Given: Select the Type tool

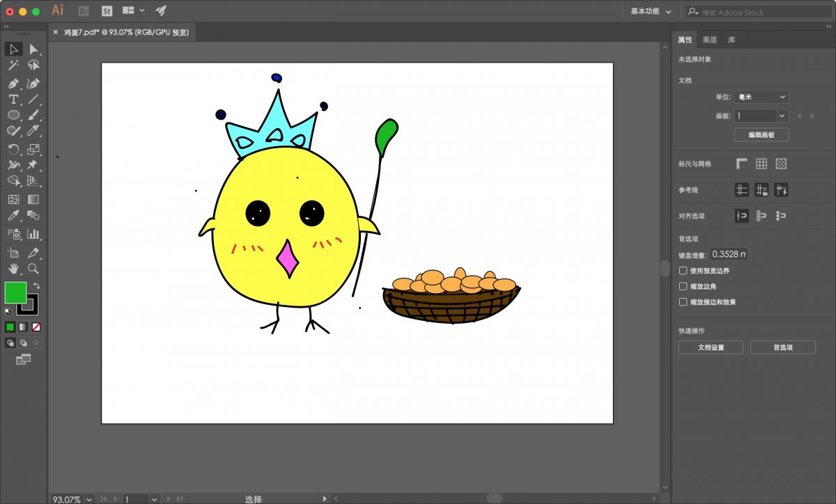Looking at the screenshot, I should 13,100.
